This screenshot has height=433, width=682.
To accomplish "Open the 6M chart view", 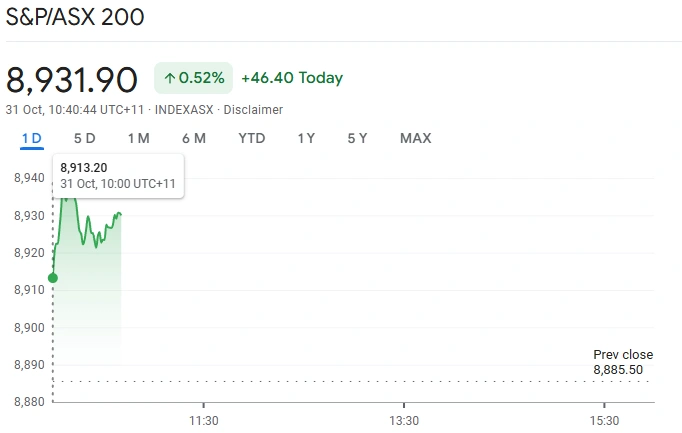I will coord(194,138).
